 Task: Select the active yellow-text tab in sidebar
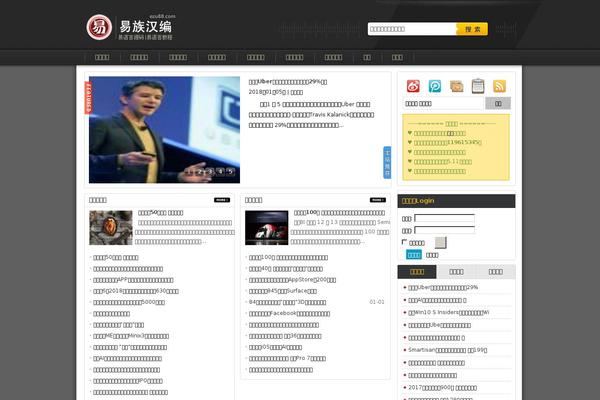[417, 272]
